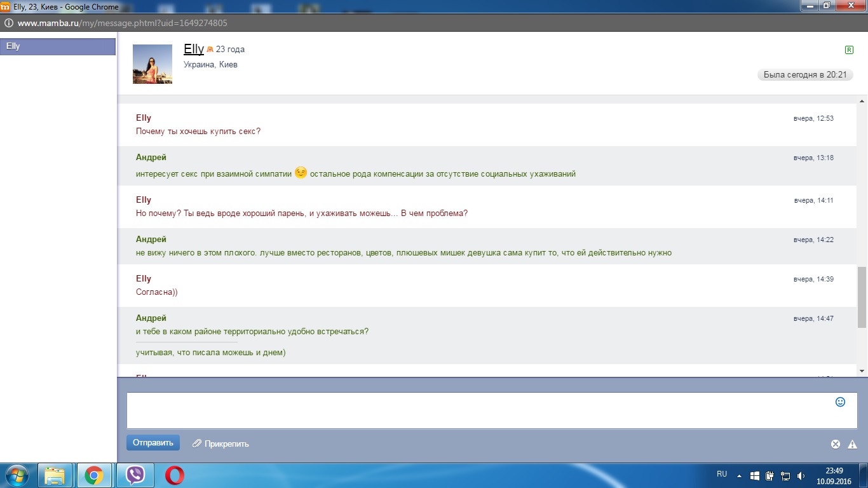Click the message 'Согласна))'

coord(157,292)
